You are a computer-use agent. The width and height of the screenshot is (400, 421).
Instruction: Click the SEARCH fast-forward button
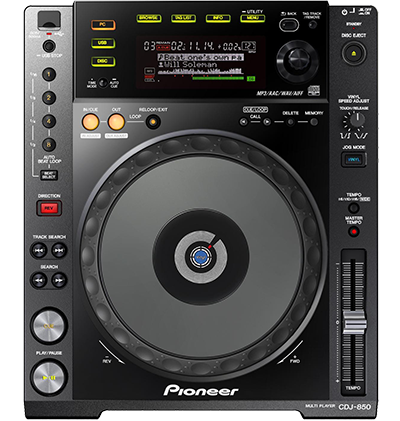click(59, 280)
